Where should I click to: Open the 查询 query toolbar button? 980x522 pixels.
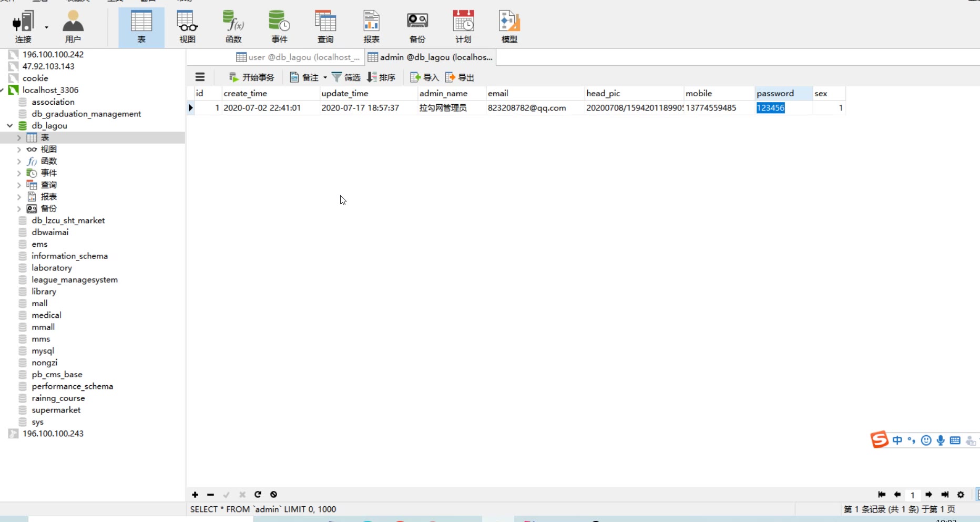[325, 27]
